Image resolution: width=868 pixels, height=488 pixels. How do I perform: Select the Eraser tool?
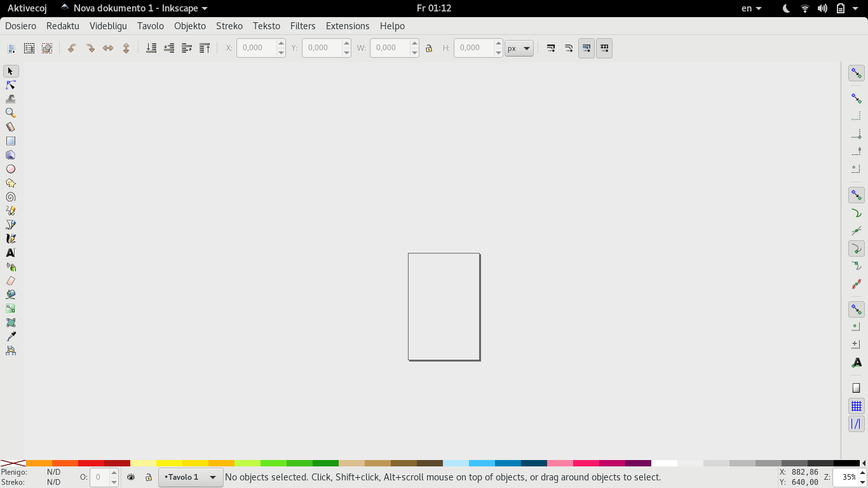click(x=11, y=281)
